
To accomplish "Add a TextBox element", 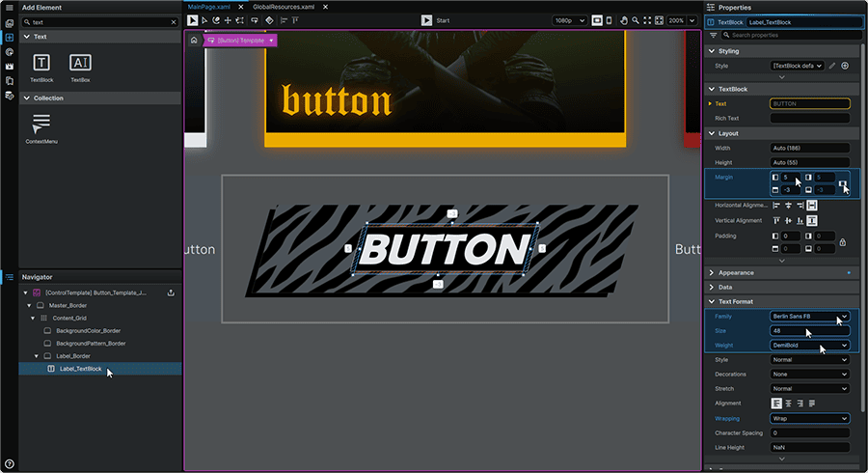I will pyautogui.click(x=80, y=68).
